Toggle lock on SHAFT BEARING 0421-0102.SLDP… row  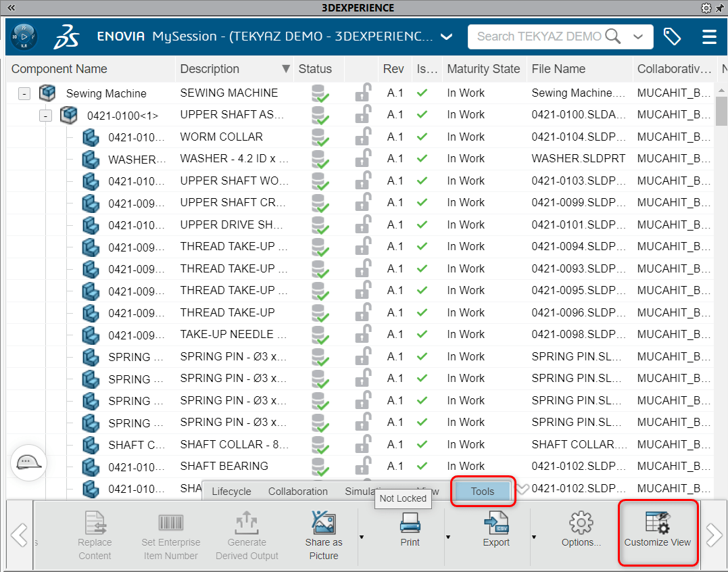363,466
